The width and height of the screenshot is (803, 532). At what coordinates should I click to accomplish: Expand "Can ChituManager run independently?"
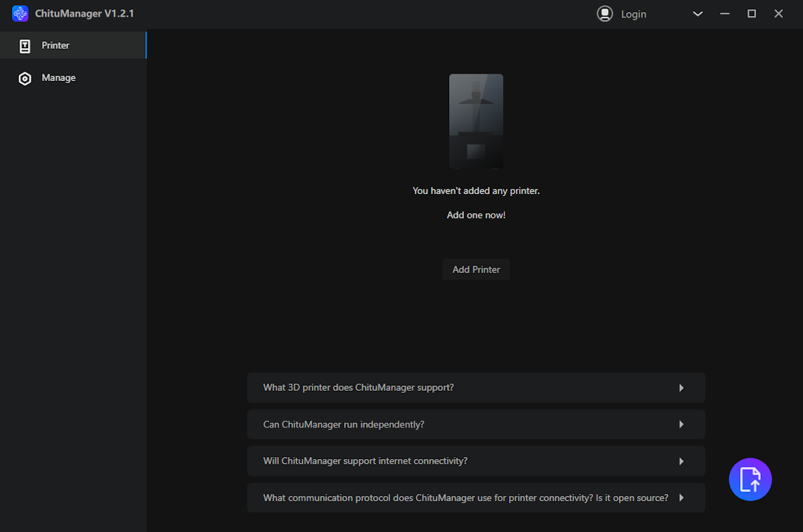point(476,424)
